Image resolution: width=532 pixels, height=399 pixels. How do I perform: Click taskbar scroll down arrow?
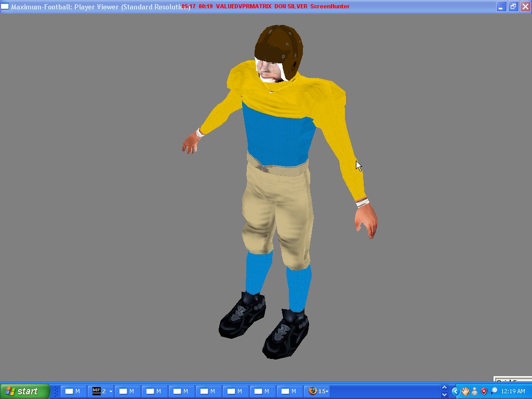(445, 395)
